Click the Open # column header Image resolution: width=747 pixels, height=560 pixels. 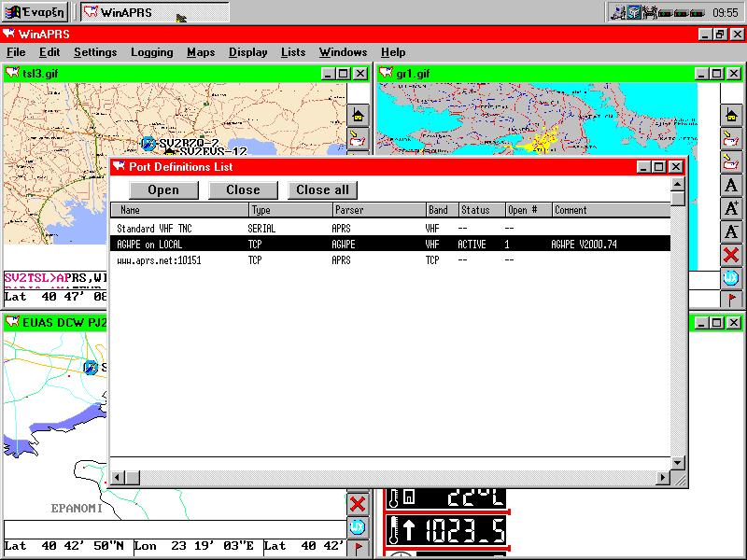point(529,210)
